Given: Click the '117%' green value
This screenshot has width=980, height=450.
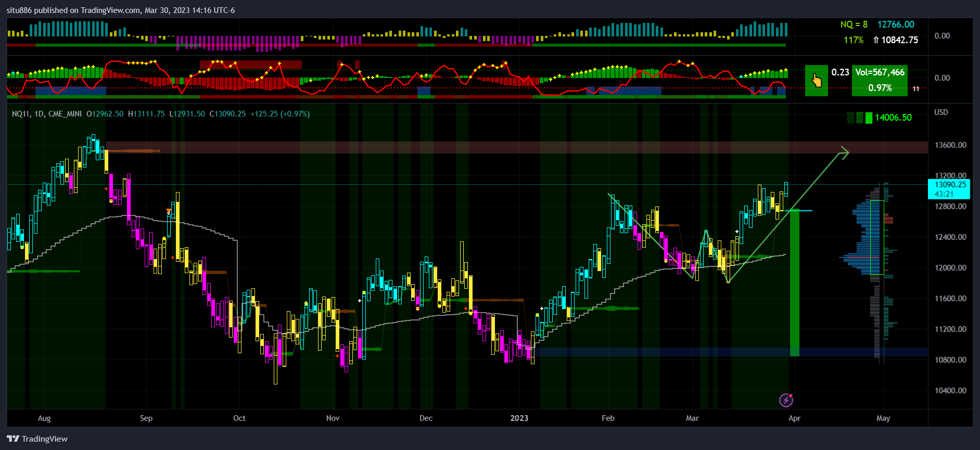Looking at the screenshot, I should click(x=854, y=40).
